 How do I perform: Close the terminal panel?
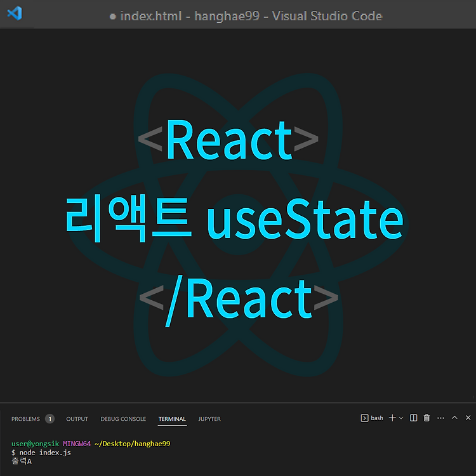(x=468, y=418)
